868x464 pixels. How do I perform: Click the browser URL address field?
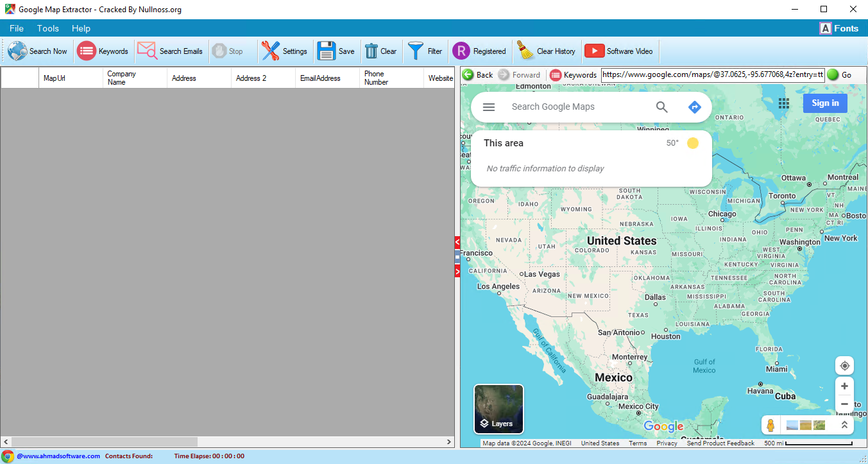[x=713, y=75]
